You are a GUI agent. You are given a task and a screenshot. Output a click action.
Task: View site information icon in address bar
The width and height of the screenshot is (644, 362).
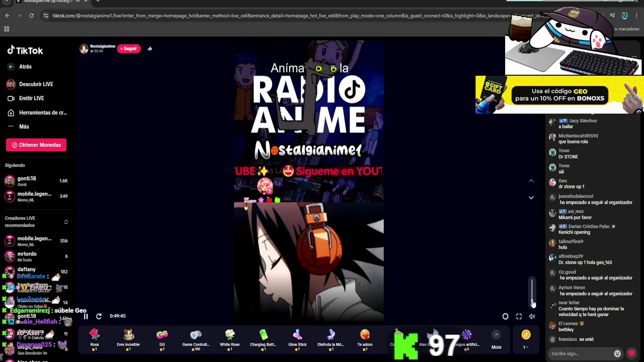coord(46,16)
